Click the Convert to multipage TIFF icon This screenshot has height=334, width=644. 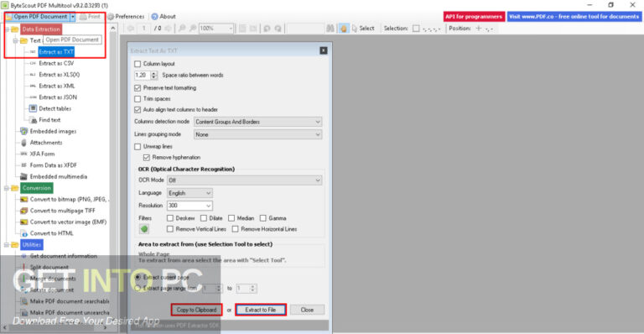coord(23,211)
